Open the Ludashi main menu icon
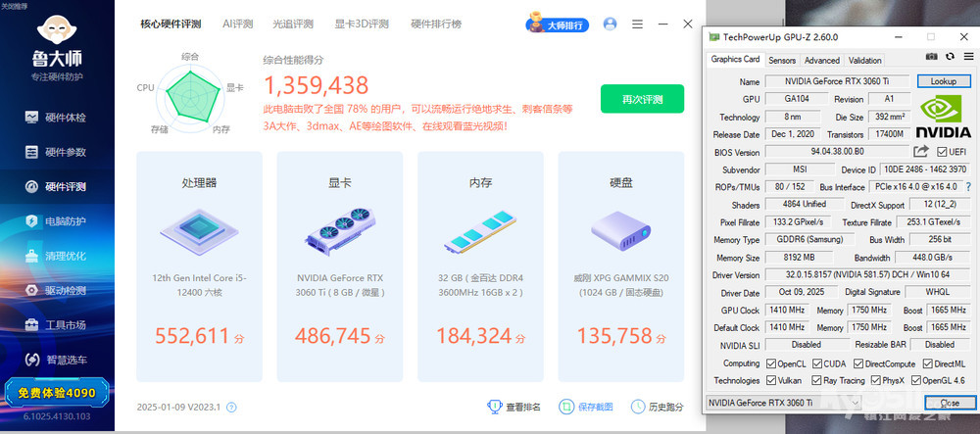The width and height of the screenshot is (980, 434). click(x=638, y=24)
